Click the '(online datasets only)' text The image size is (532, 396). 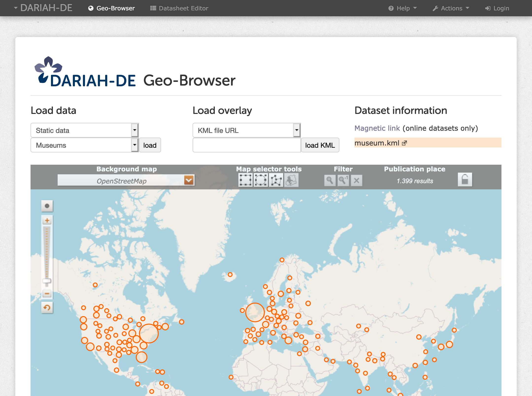[440, 128]
